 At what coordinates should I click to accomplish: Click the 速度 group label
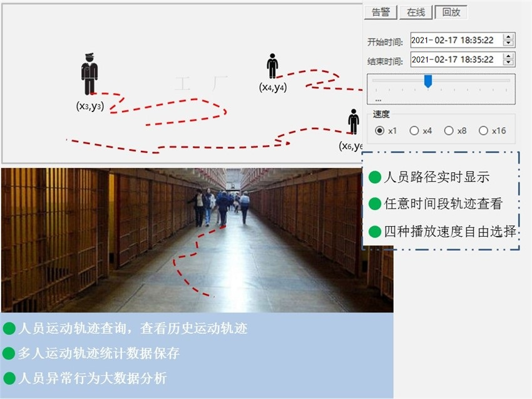coord(381,114)
